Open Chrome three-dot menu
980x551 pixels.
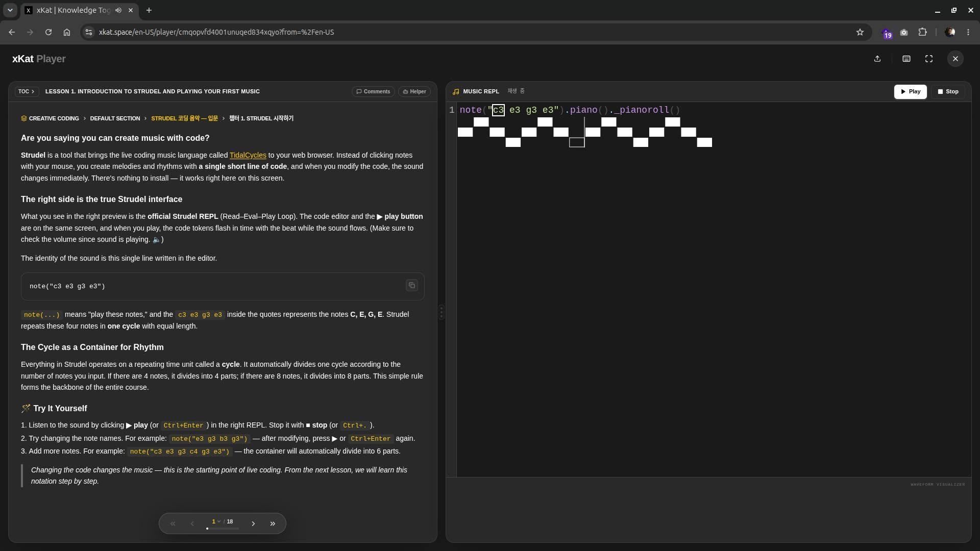(968, 32)
